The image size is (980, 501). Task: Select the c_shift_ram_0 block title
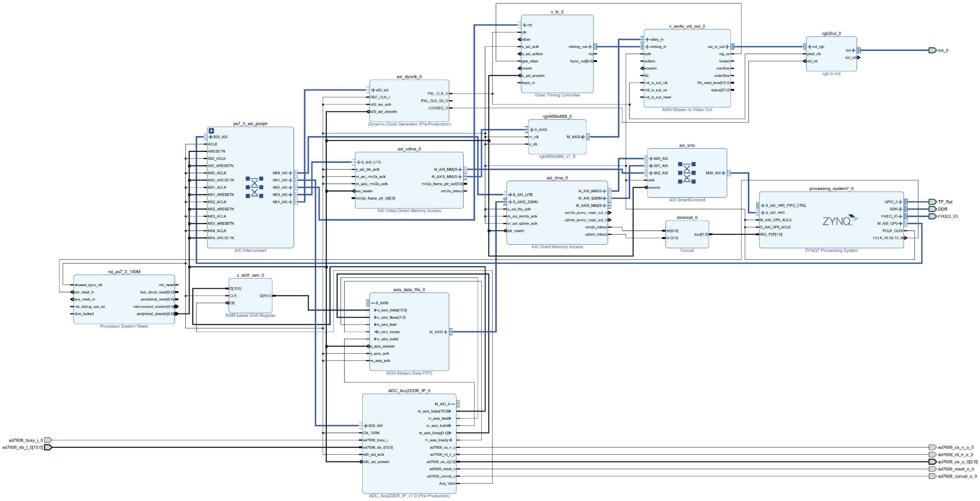click(250, 276)
